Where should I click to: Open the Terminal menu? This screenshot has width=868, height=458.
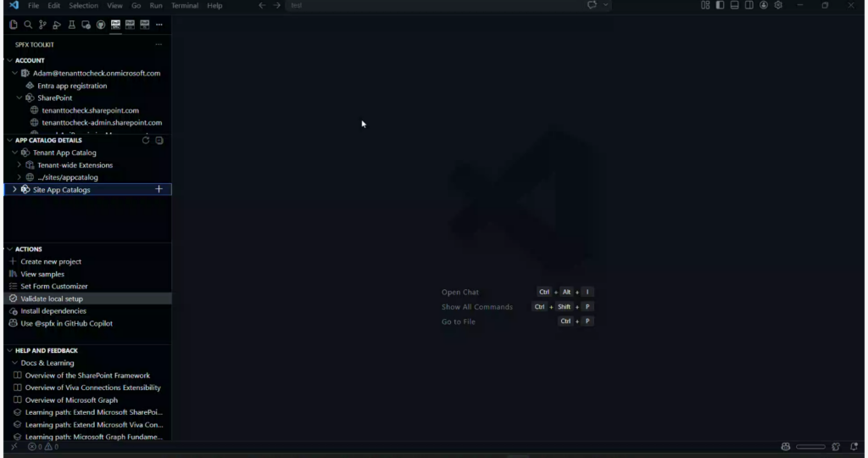coord(184,6)
